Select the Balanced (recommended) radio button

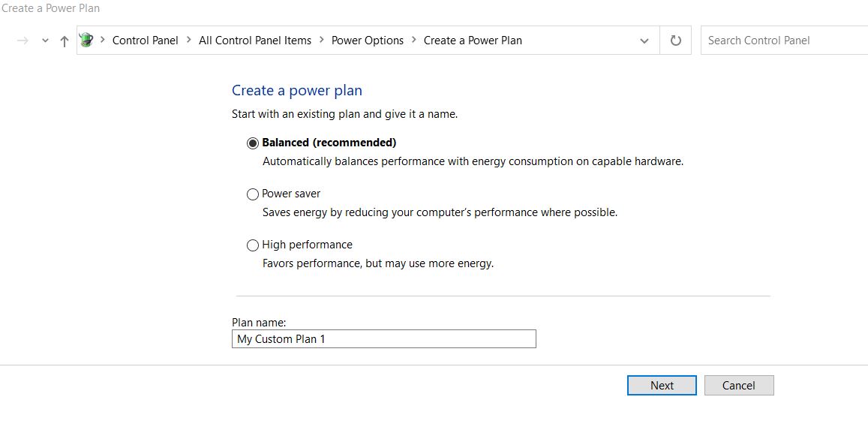[x=252, y=143]
